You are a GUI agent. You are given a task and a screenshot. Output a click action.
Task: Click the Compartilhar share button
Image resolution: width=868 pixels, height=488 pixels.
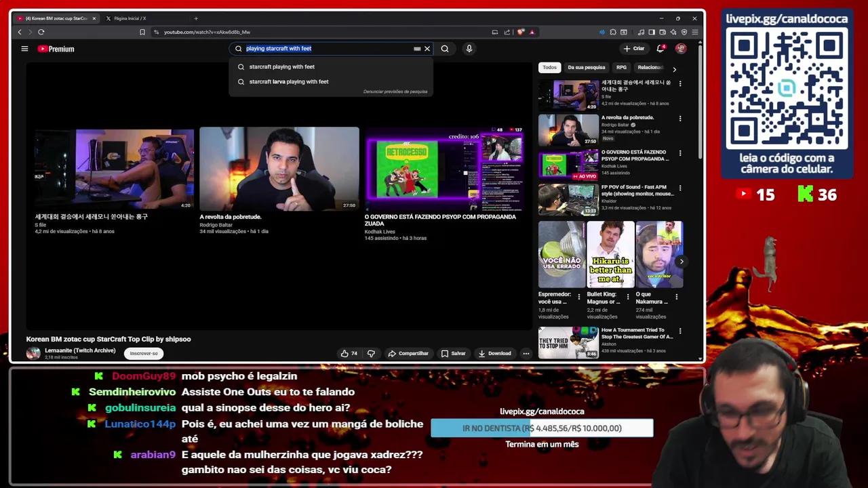(x=408, y=353)
